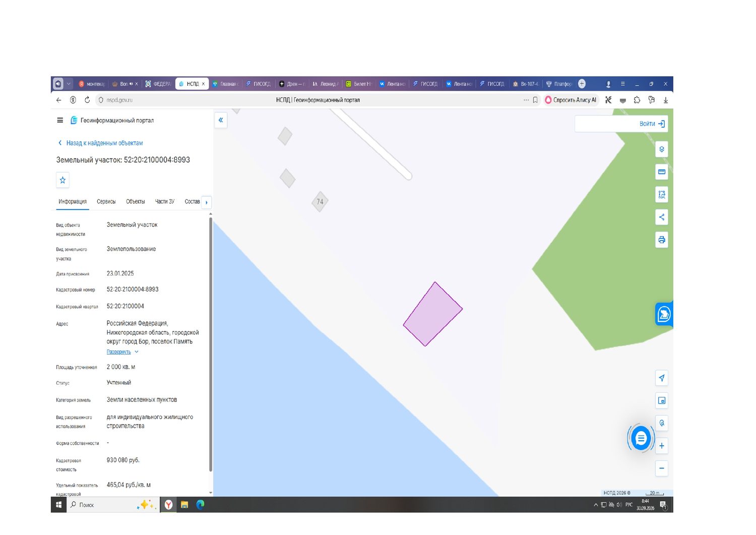The width and height of the screenshot is (756, 535).
Task: Open the map layers tool
Action: (662, 149)
